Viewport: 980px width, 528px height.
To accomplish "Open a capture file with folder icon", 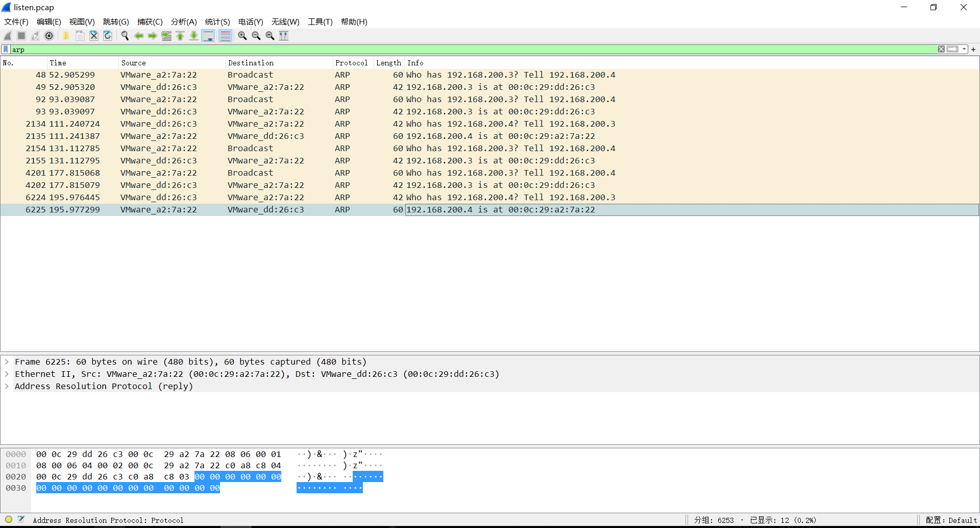I will 66,36.
